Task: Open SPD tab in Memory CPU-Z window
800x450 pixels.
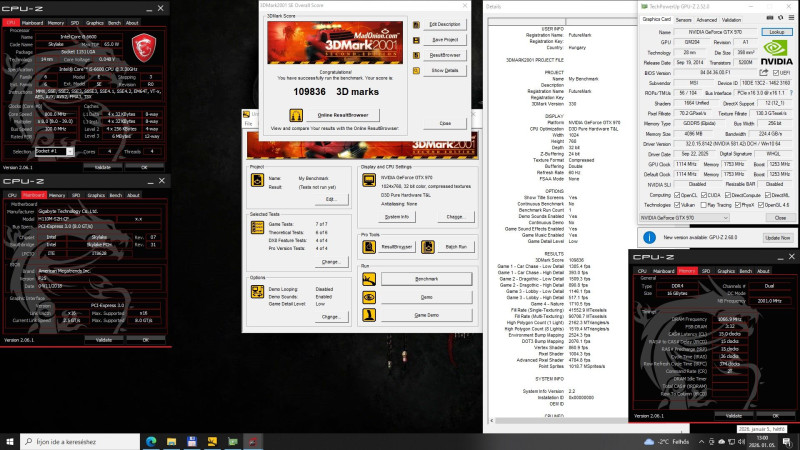Action: click(706, 271)
